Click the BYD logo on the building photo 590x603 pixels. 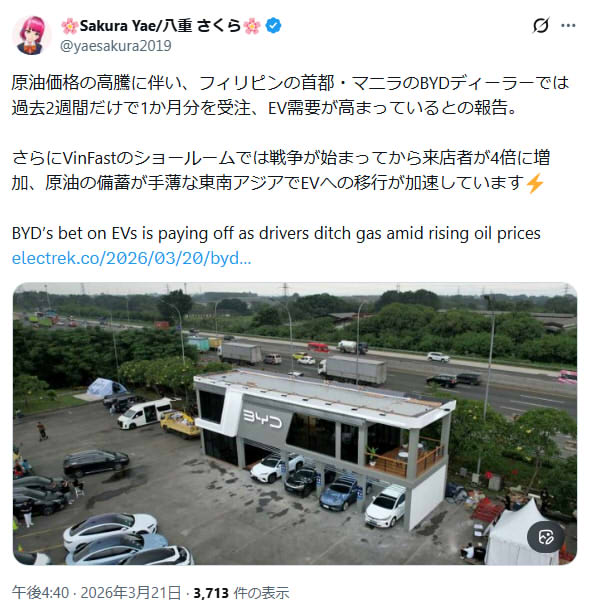pos(262,419)
